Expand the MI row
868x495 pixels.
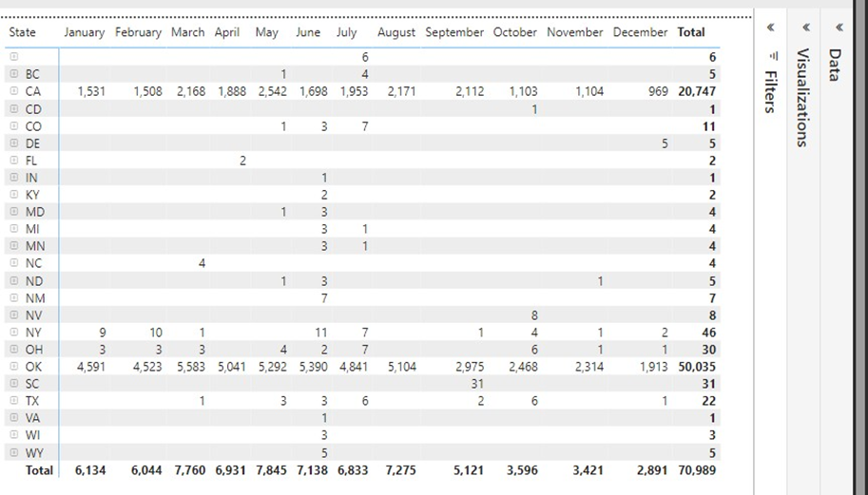pos(14,229)
